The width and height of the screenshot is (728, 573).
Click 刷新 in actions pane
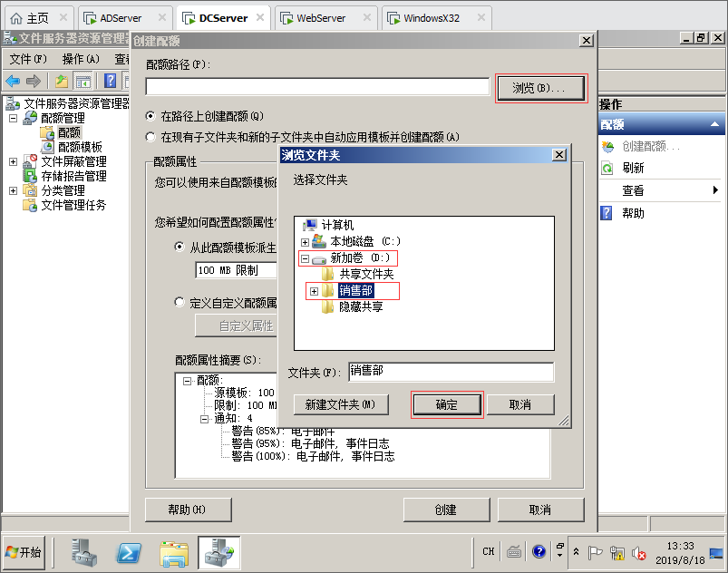coord(633,168)
